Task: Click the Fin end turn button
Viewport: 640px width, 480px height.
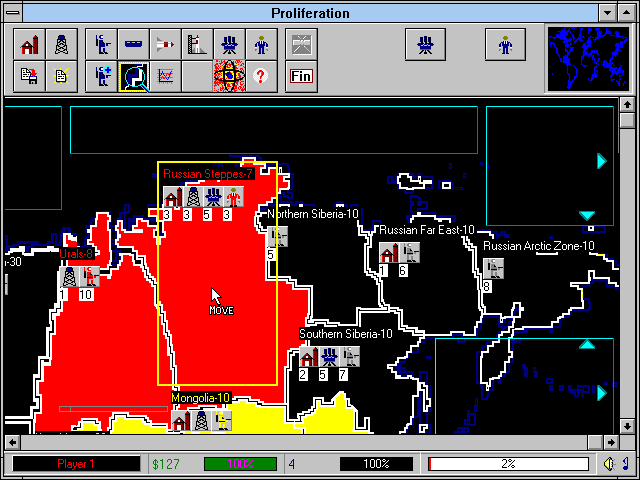Action: pos(301,76)
